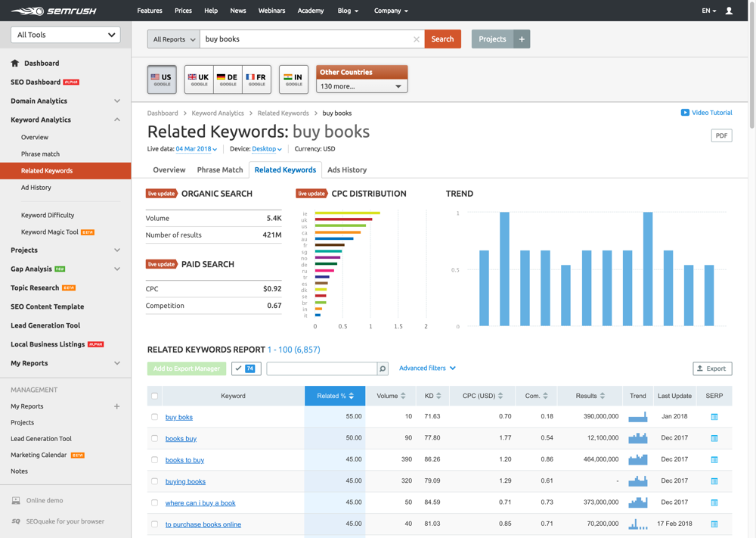Screen dimensions: 756x538
Task: Click the filter keywords input field
Action: [x=321, y=369]
